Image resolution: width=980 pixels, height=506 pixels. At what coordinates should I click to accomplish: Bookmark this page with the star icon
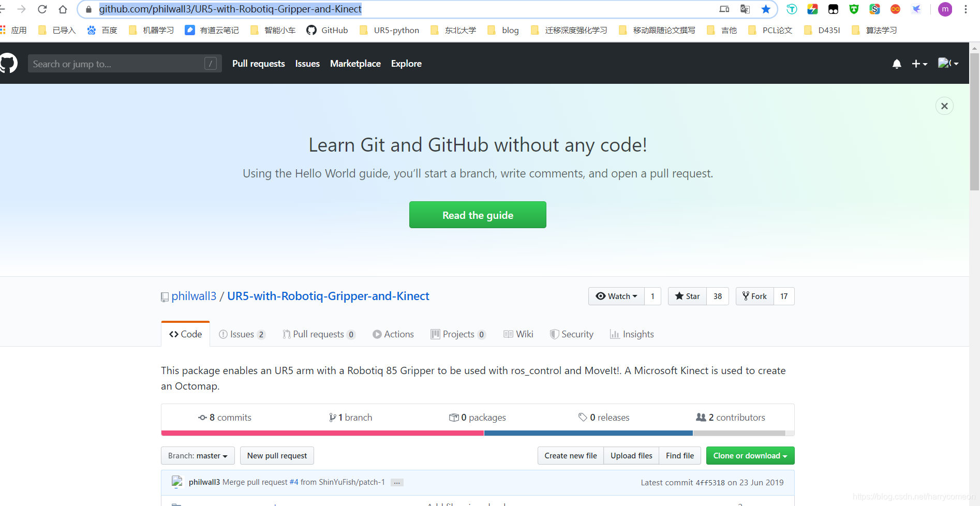point(766,9)
